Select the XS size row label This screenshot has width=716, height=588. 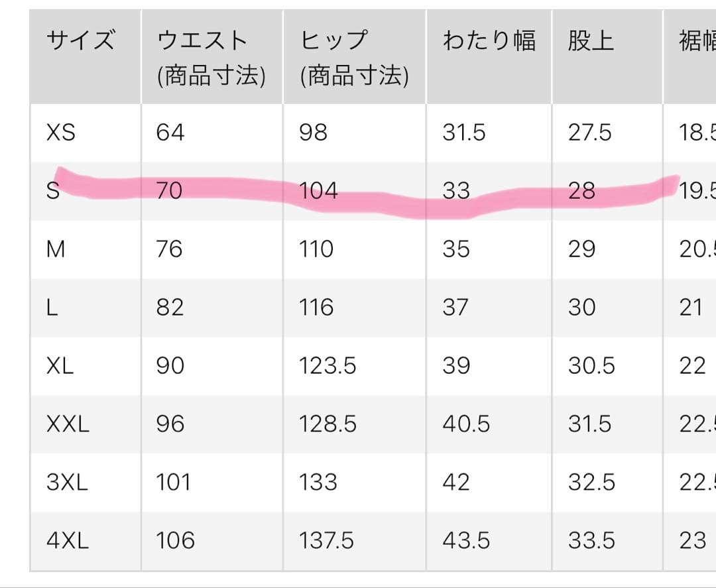point(61,133)
